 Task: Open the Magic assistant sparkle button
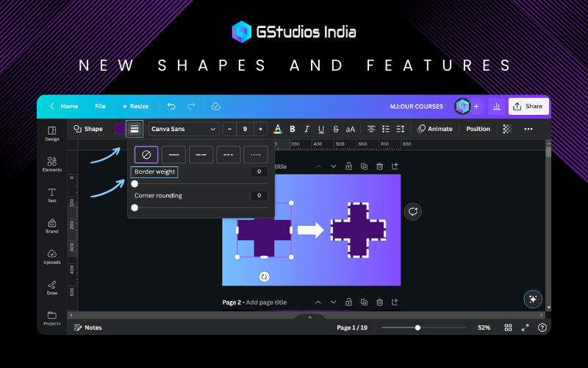point(533,299)
